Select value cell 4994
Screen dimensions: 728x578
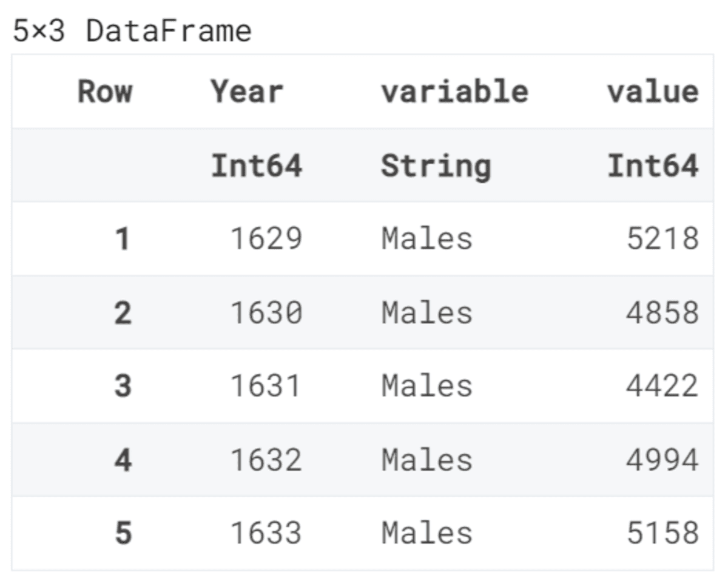(662, 460)
